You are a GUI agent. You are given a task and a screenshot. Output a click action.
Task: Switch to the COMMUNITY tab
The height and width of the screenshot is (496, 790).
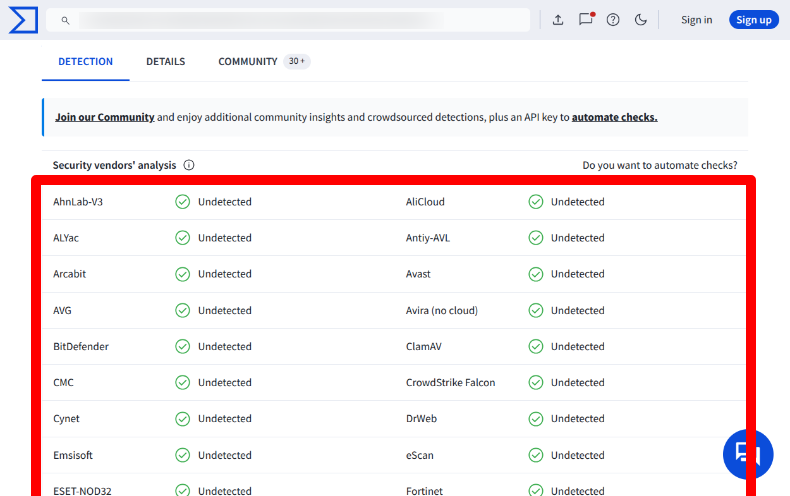coord(248,61)
